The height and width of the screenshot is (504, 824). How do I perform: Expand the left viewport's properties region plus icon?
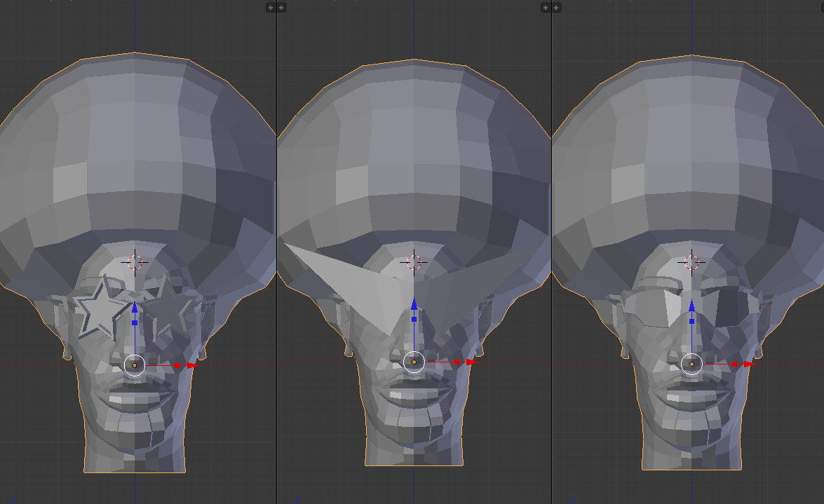[x=271, y=8]
